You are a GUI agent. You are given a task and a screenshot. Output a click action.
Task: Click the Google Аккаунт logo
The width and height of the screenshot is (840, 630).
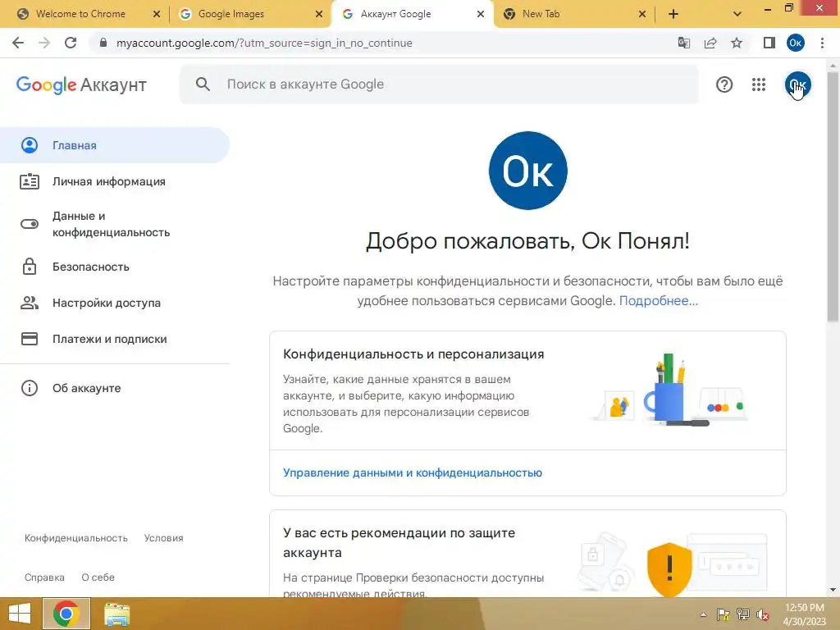[x=81, y=84]
